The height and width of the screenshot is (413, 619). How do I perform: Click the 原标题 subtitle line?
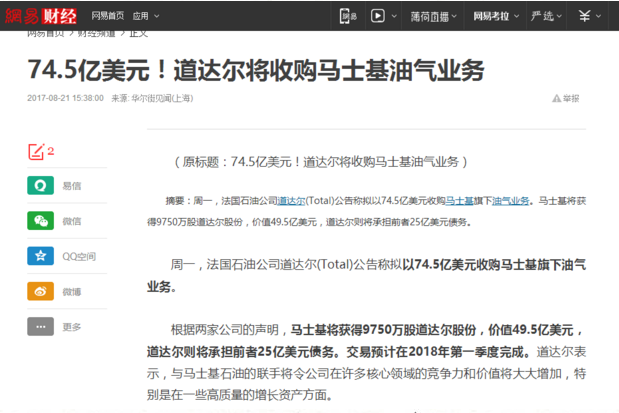coord(321,162)
